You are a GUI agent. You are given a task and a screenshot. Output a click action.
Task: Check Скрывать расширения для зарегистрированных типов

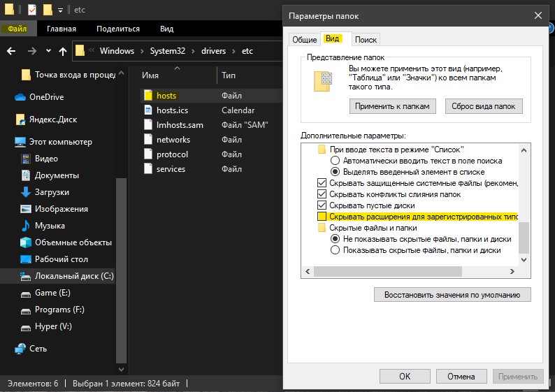click(x=322, y=217)
